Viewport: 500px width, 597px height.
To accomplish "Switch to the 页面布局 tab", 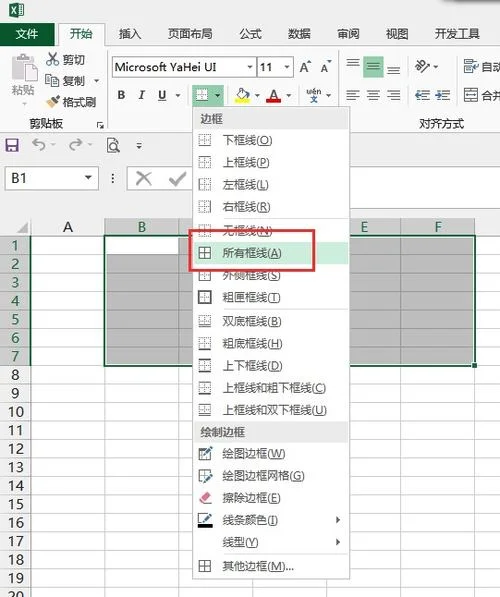I will [190, 34].
